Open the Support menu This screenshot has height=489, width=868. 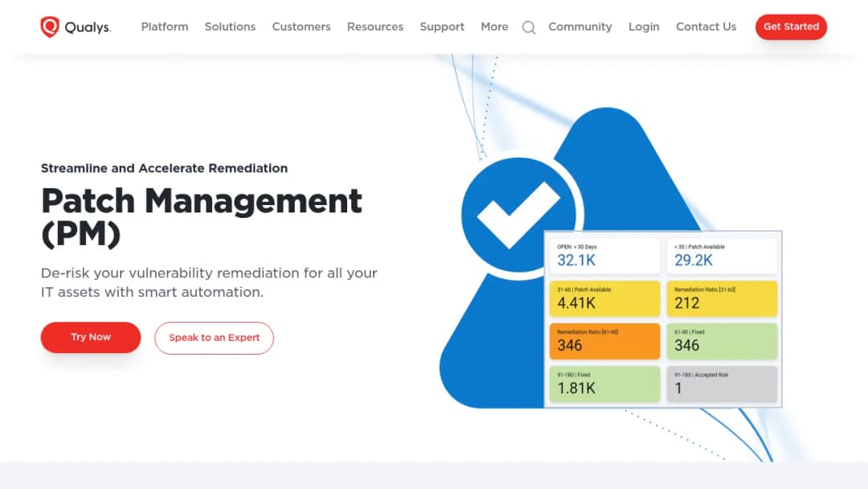[442, 27]
